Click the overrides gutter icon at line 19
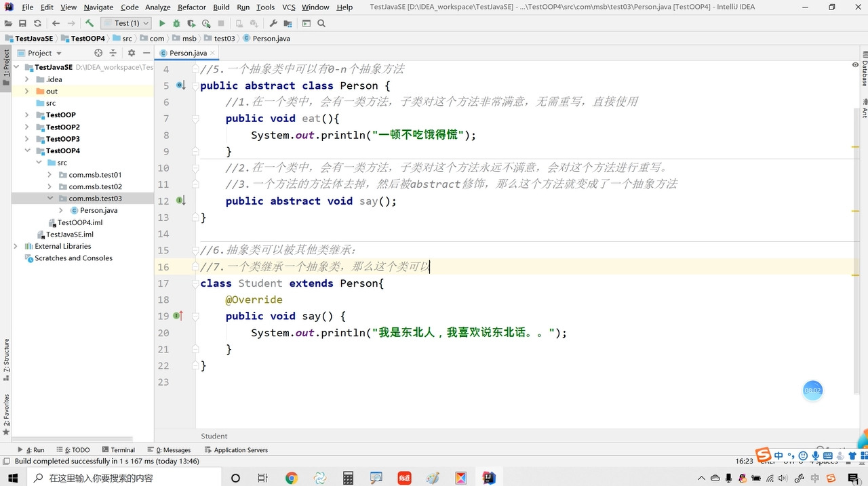This screenshot has width=868, height=486. point(179,316)
